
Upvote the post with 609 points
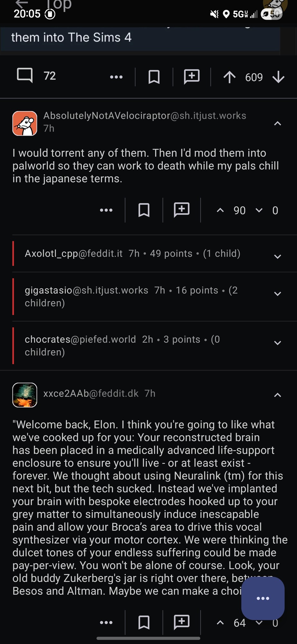coord(229,77)
